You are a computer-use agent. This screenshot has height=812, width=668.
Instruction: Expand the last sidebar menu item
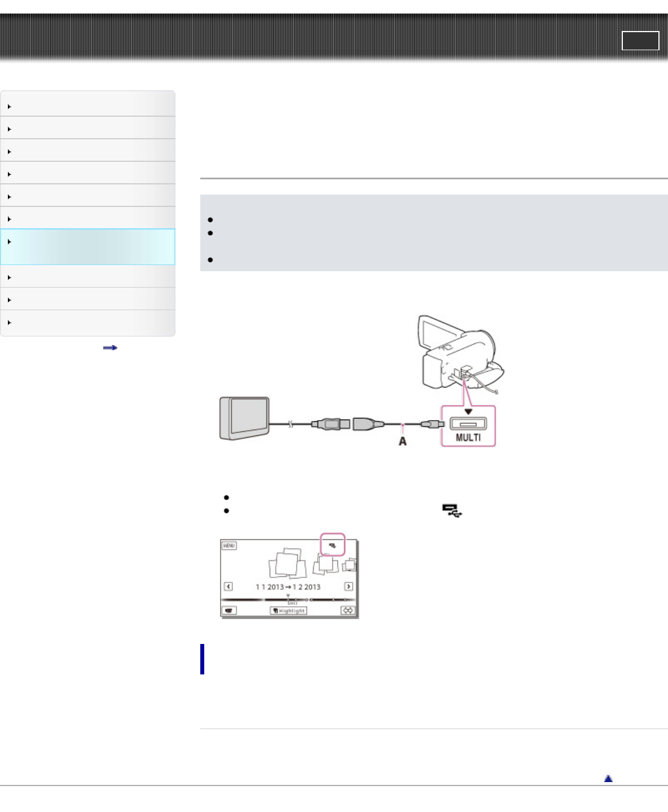coord(87,322)
